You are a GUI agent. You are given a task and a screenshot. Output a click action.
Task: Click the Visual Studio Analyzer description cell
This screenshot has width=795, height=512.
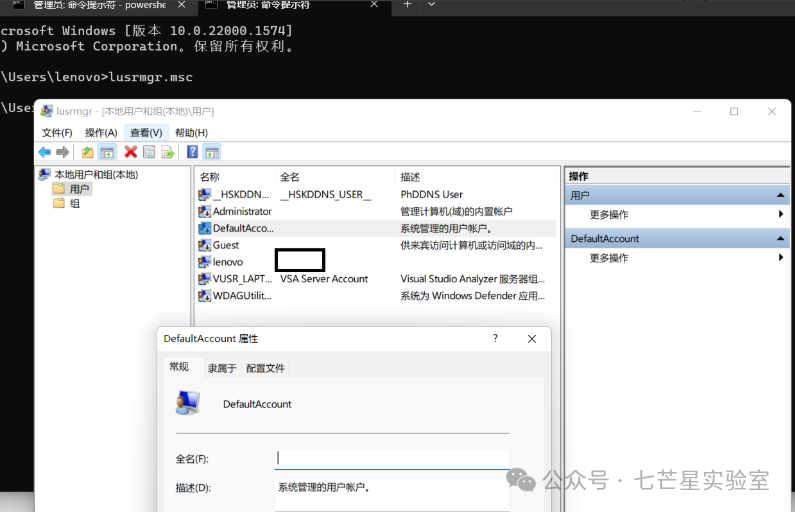point(473,279)
